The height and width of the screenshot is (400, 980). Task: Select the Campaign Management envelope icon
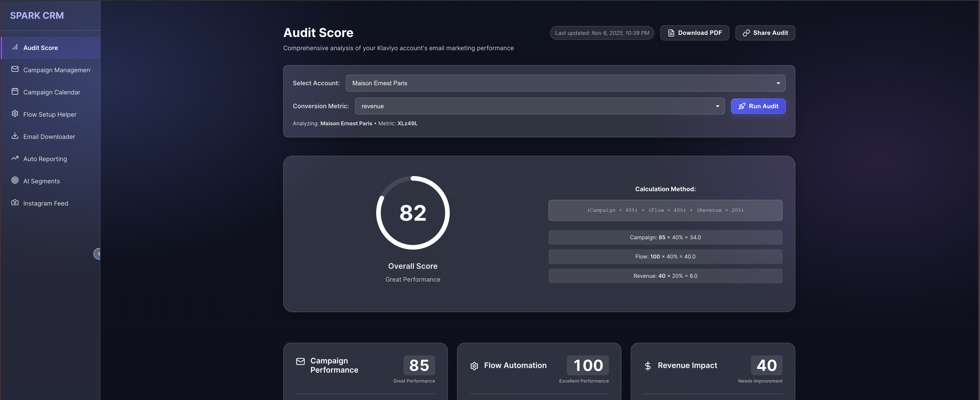click(x=15, y=69)
